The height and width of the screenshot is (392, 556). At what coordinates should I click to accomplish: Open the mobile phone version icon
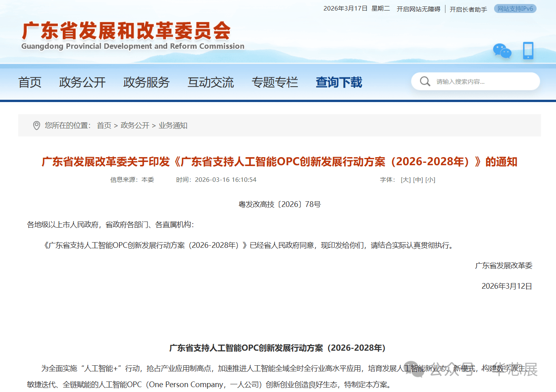coord(528,51)
